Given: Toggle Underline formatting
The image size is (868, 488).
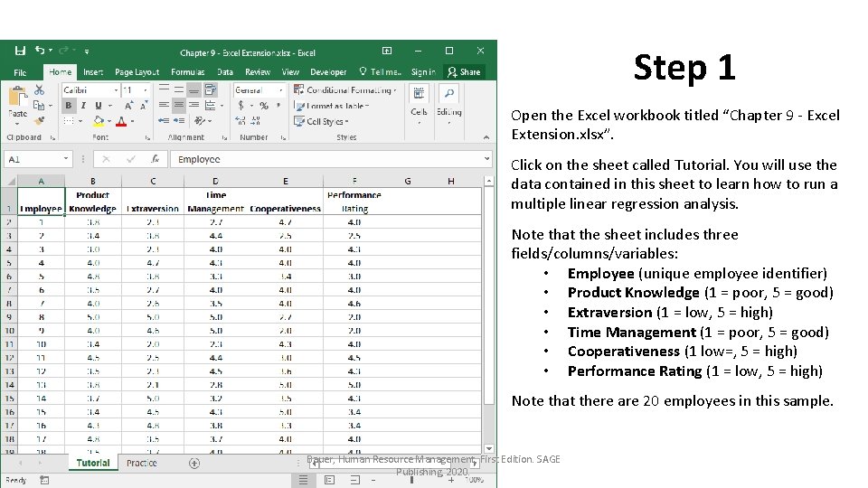Looking at the screenshot, I should [98, 105].
